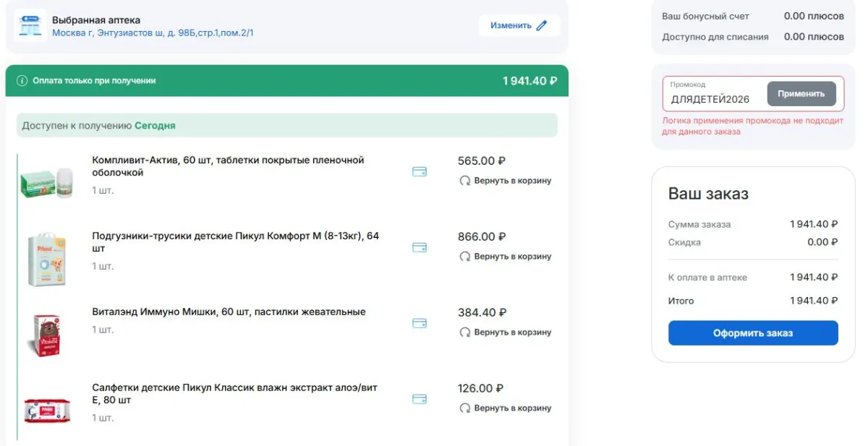Click Итого label

coord(681,301)
